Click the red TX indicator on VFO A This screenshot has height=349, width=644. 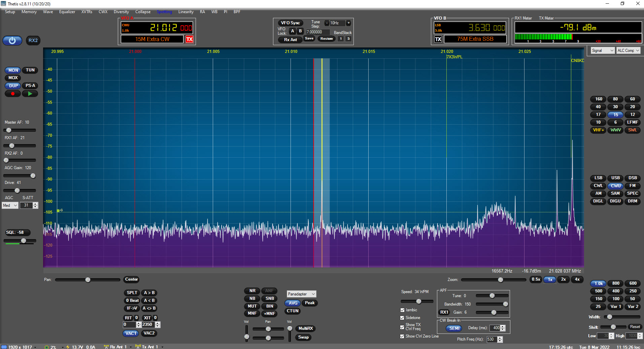pos(190,39)
